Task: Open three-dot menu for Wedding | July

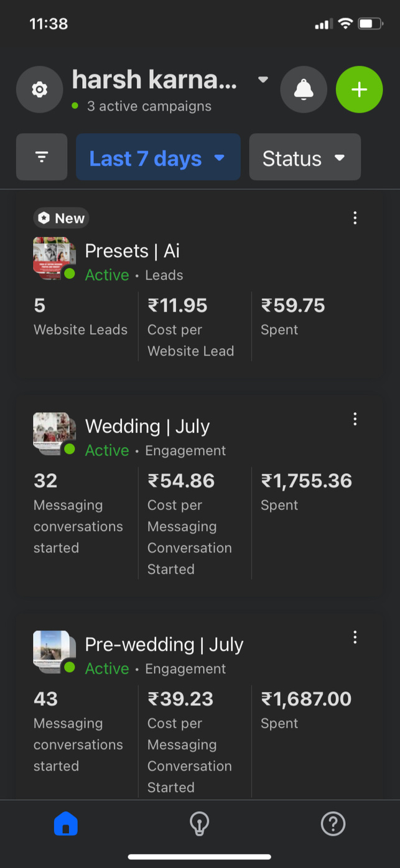Action: click(x=355, y=419)
